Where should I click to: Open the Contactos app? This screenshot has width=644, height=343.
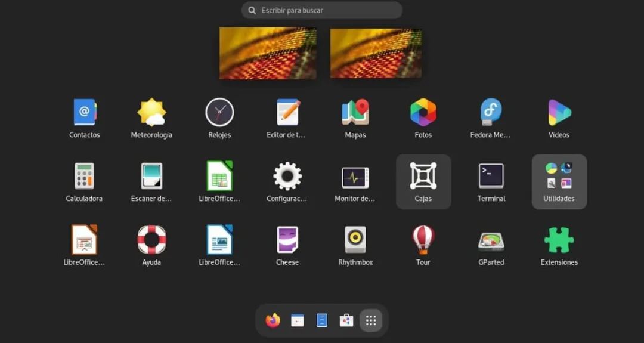(x=84, y=112)
